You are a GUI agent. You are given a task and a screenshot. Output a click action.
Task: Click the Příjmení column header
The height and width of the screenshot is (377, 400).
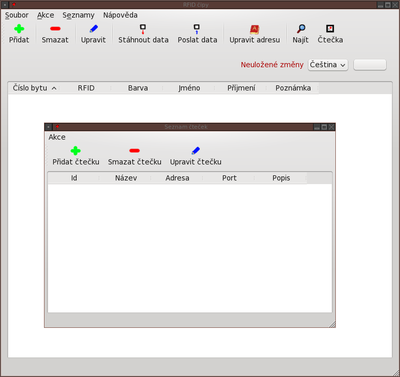(x=241, y=88)
